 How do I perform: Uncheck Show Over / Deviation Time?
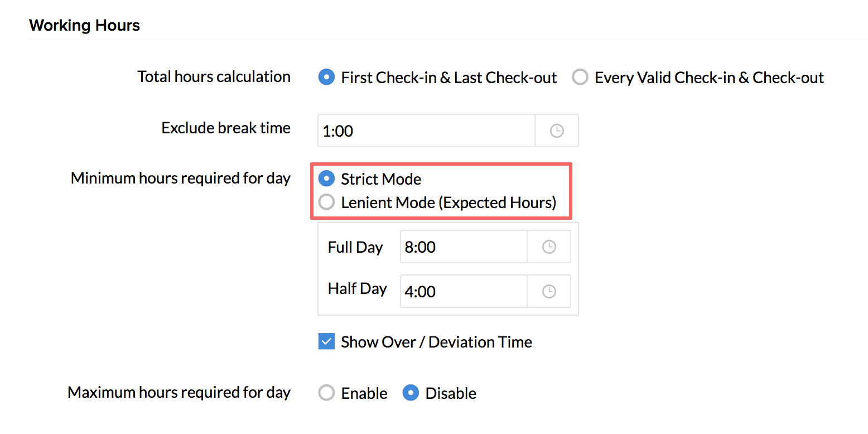[x=326, y=341]
